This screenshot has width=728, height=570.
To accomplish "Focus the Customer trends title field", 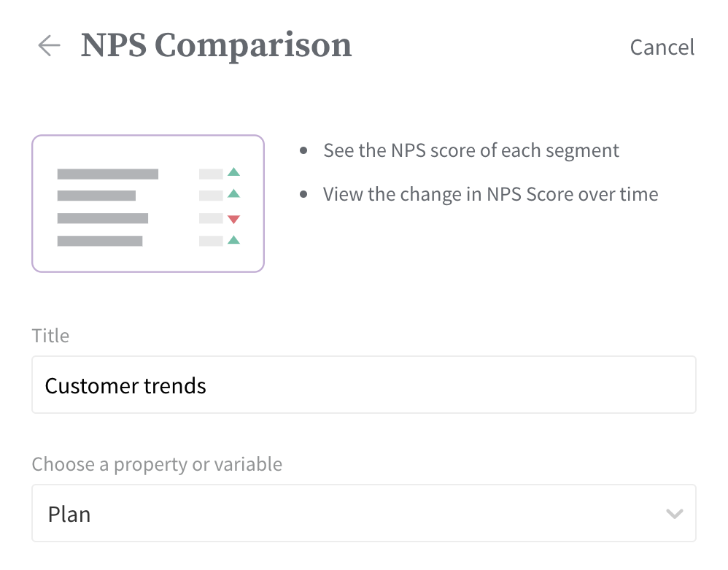I will [x=363, y=385].
